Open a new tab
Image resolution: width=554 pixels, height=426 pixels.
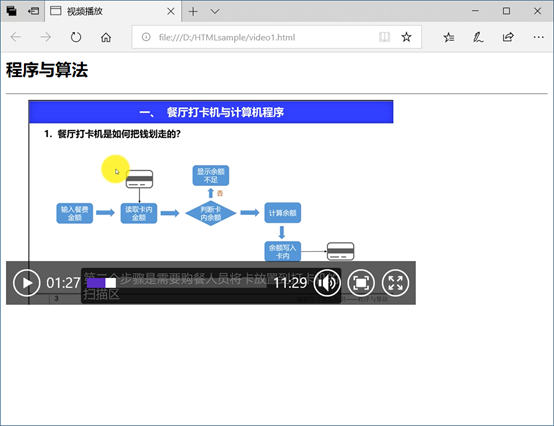tap(193, 11)
